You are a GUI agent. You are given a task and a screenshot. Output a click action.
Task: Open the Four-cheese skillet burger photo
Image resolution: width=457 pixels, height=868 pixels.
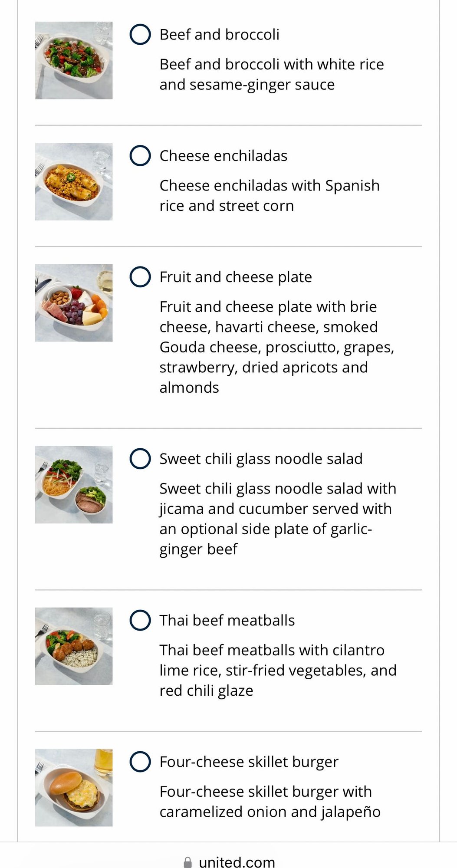pos(74,787)
